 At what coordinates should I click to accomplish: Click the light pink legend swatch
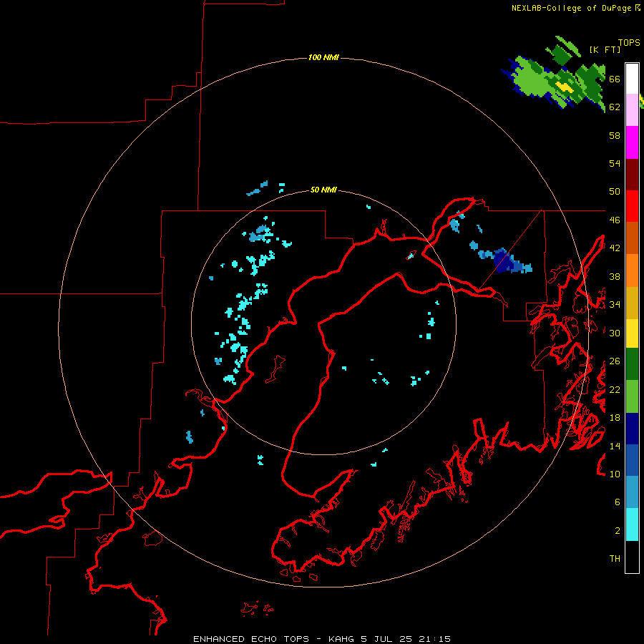click(x=632, y=109)
